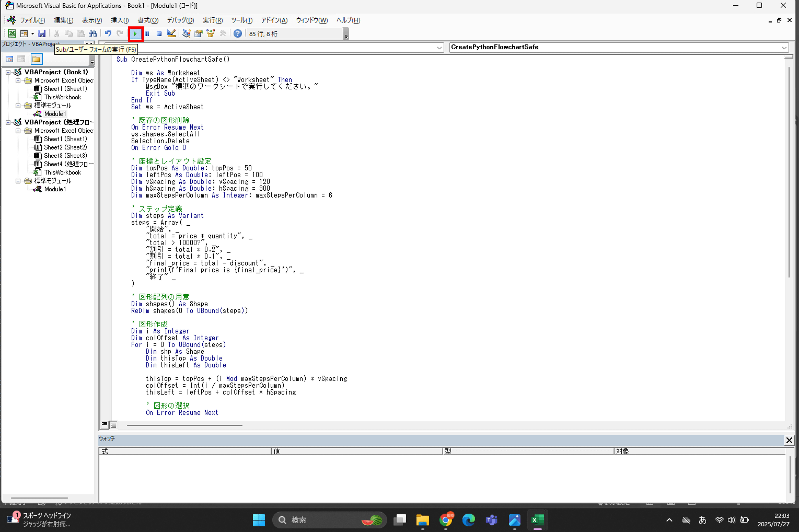Collapse VBAProject (Book1) tree node
The width and height of the screenshot is (799, 532).
[x=8, y=72]
